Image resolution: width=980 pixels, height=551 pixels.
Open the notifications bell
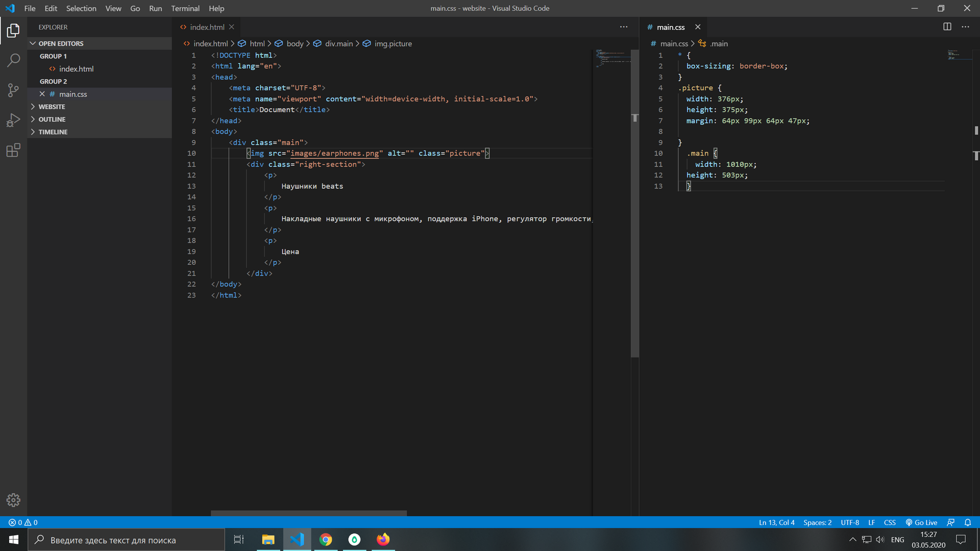(968, 522)
